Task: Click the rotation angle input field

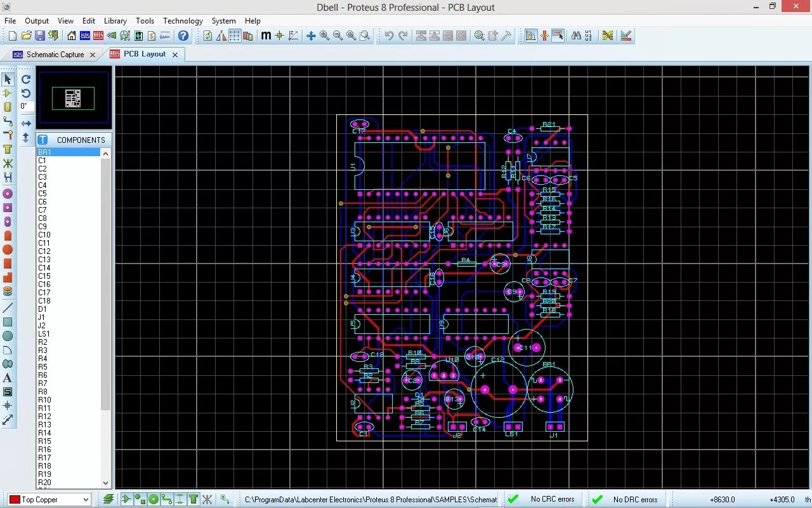Action: [27, 107]
